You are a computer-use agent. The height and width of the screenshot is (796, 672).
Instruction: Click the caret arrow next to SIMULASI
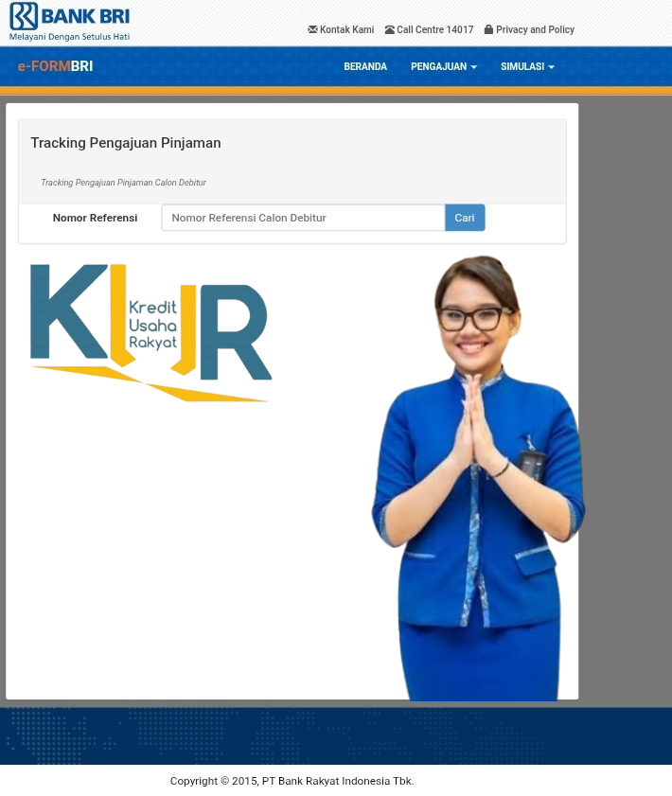point(552,68)
